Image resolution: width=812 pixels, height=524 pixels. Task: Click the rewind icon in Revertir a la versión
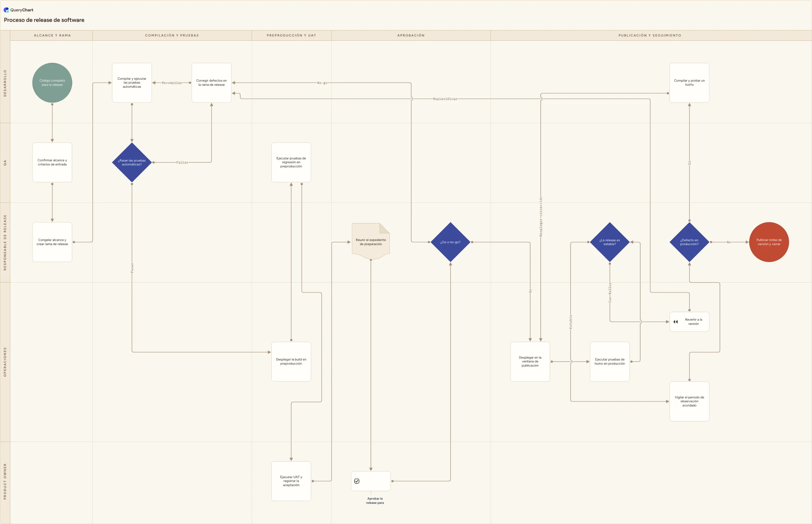pyautogui.click(x=675, y=322)
